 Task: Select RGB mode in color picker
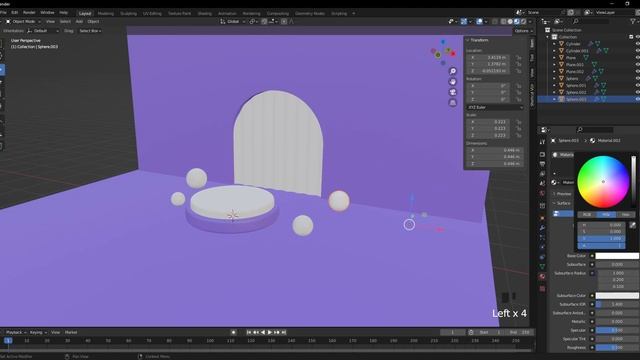tap(587, 214)
